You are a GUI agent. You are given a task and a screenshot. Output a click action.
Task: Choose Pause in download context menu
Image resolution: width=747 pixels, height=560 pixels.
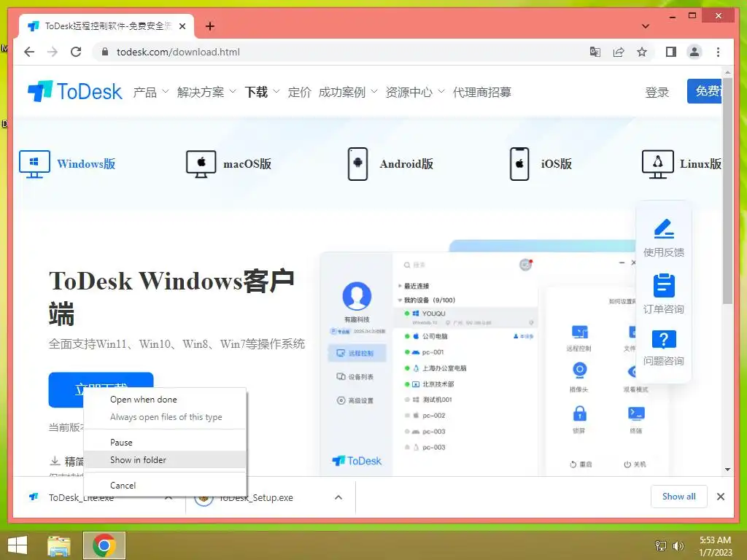(x=165, y=443)
